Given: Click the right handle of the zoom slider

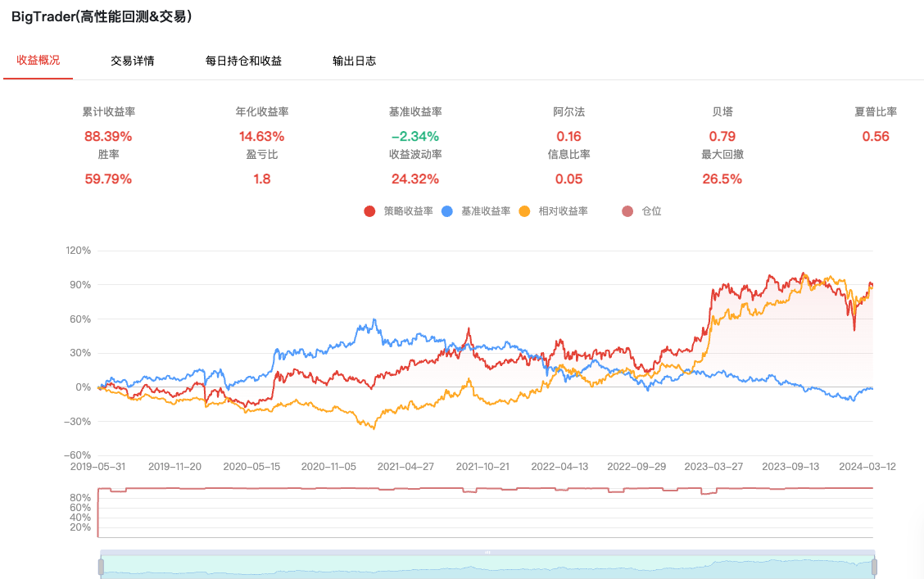Looking at the screenshot, I should pos(874,567).
